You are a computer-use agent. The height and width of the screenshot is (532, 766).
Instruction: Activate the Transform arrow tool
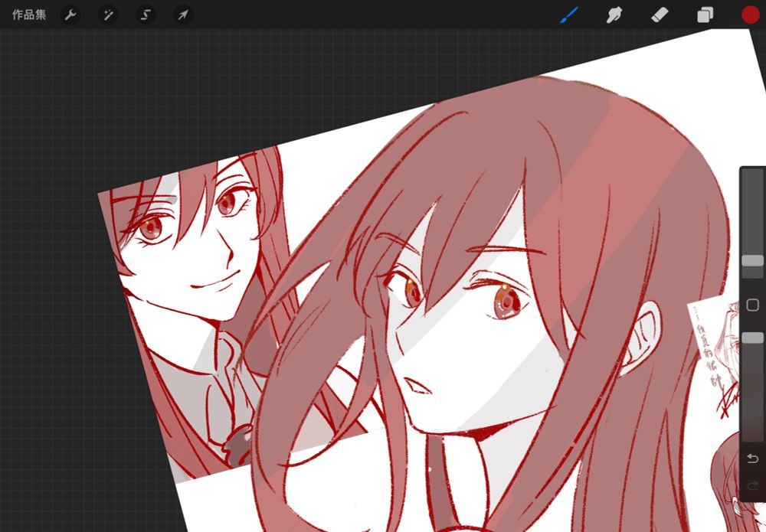tap(183, 15)
